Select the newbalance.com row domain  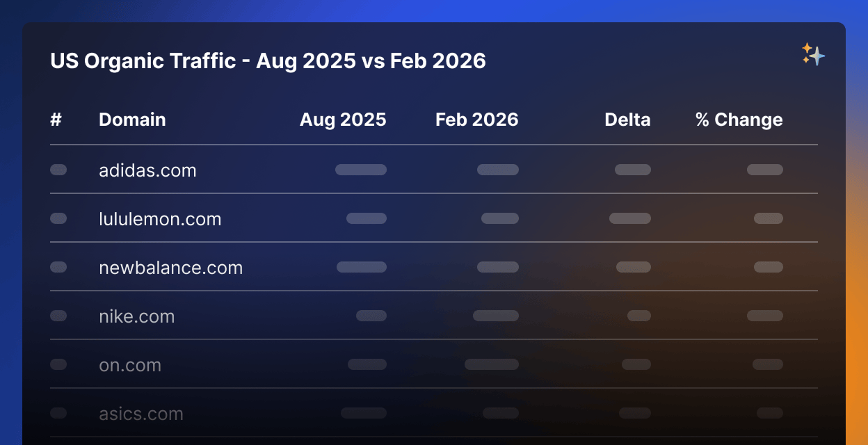coord(170,268)
